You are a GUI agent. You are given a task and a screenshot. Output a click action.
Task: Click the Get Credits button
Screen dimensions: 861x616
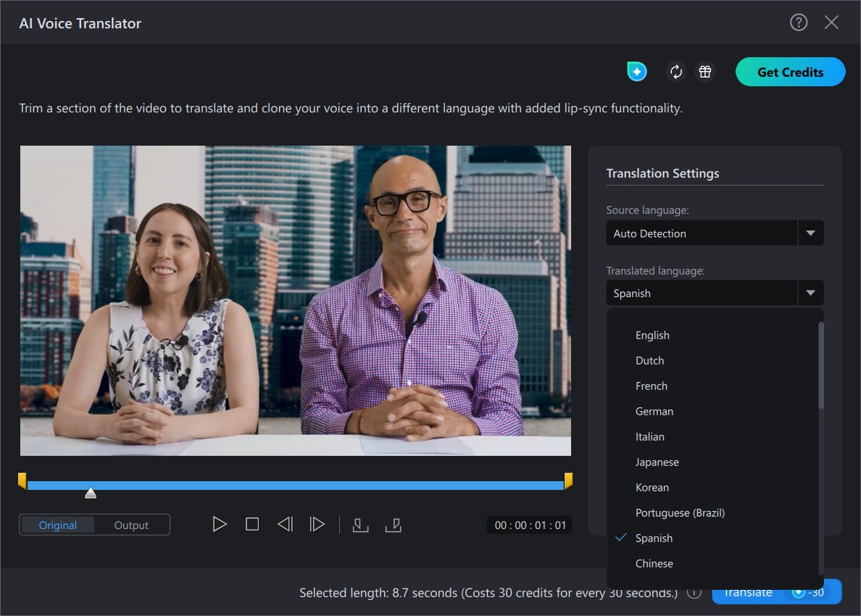[790, 72]
